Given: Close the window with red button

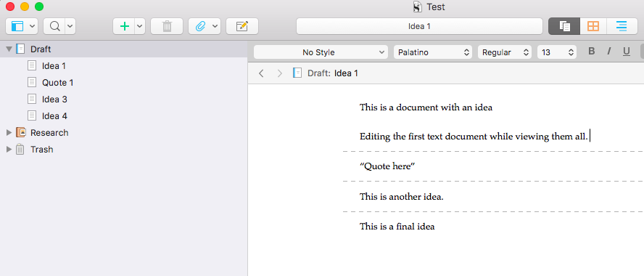Looking at the screenshot, I should 10,7.
